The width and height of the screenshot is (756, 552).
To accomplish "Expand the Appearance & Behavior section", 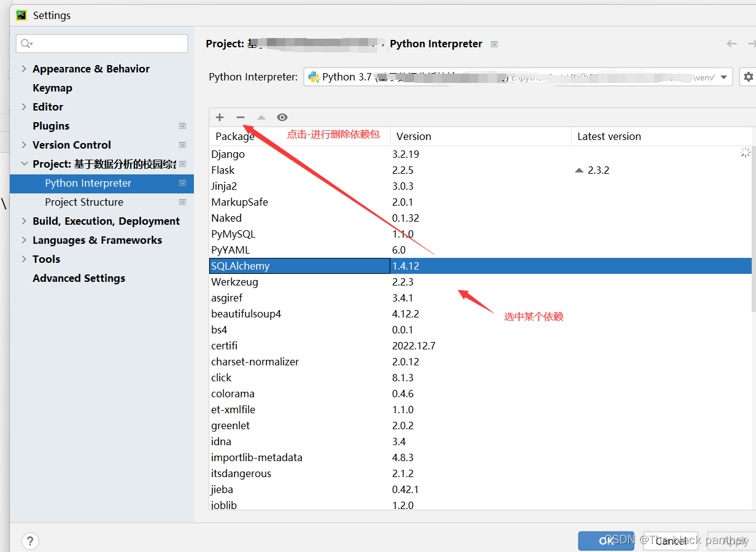I will click(x=24, y=69).
